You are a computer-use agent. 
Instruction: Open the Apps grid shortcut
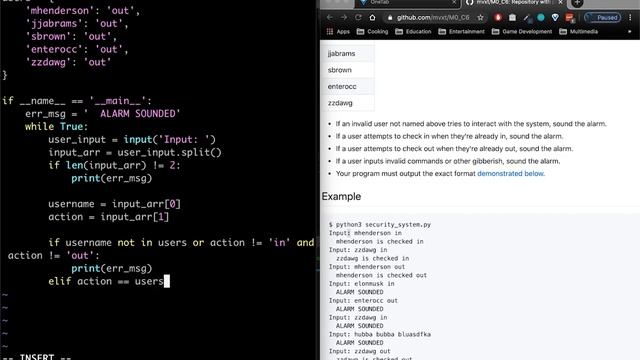pyautogui.click(x=338, y=31)
